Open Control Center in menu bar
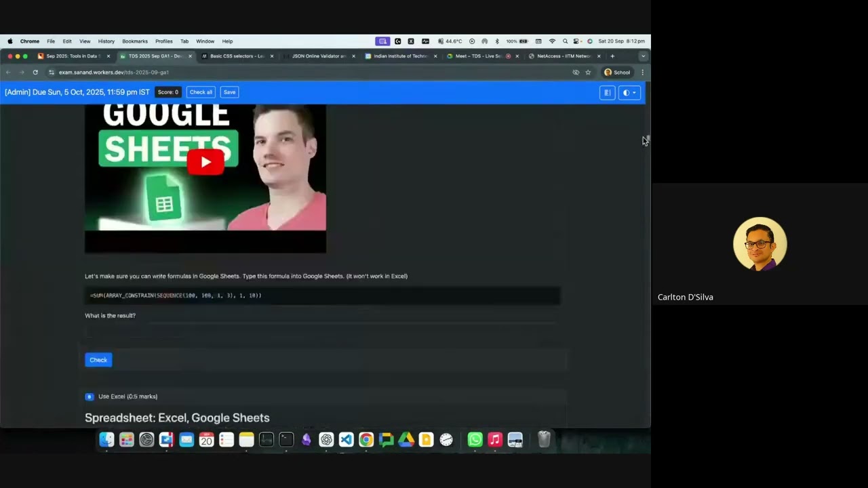Viewport: 868px width, 488px height. (x=577, y=41)
